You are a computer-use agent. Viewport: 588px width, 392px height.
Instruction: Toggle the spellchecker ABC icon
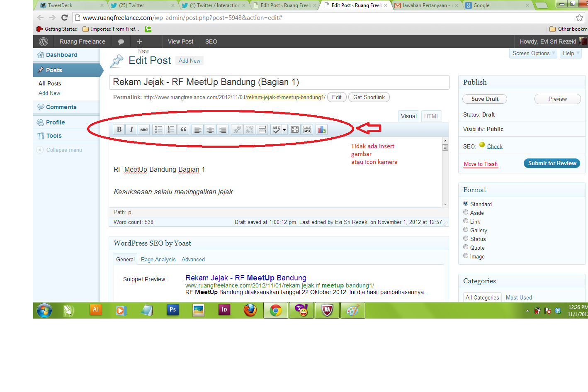pos(276,129)
